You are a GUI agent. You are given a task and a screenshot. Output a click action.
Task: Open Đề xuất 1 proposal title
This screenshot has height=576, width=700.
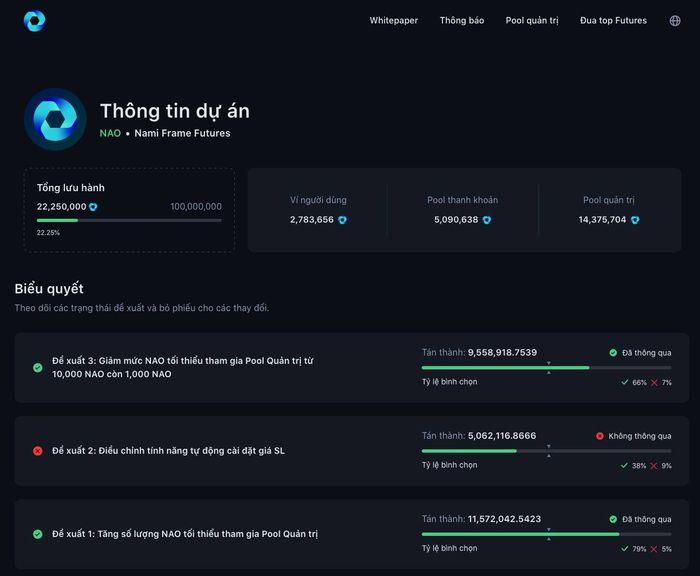pos(185,534)
